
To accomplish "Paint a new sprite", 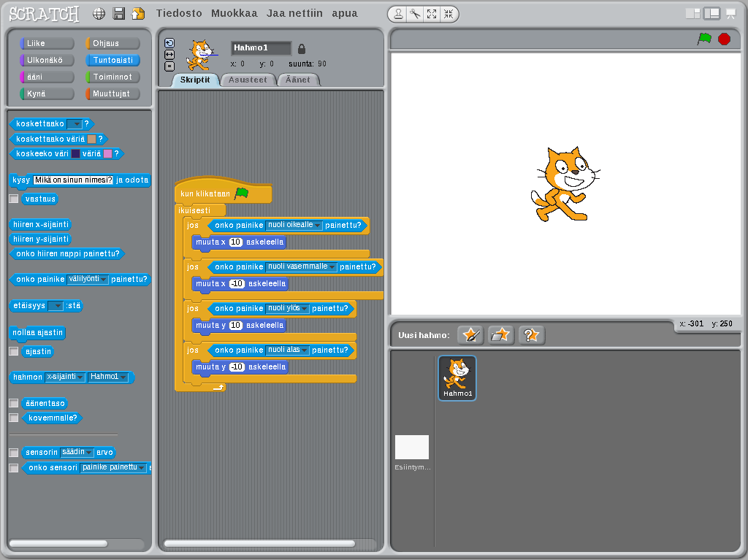I will click(470, 335).
